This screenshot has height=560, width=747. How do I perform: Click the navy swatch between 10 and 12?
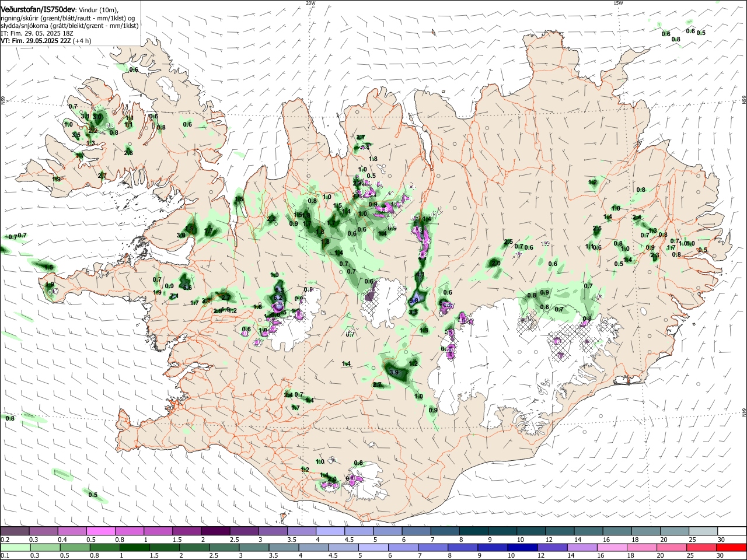pos(521,547)
